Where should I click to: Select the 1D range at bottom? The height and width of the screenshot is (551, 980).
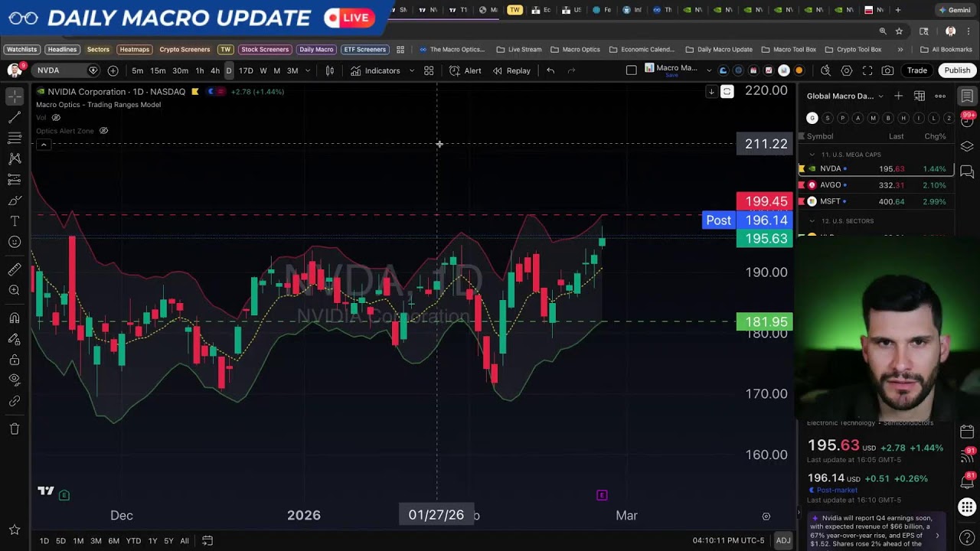(x=44, y=541)
